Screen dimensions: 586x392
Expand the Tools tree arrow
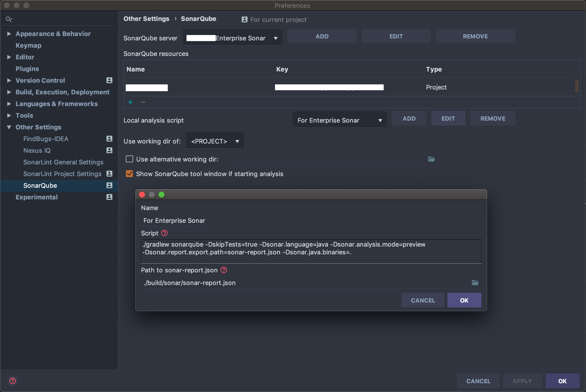coord(9,115)
